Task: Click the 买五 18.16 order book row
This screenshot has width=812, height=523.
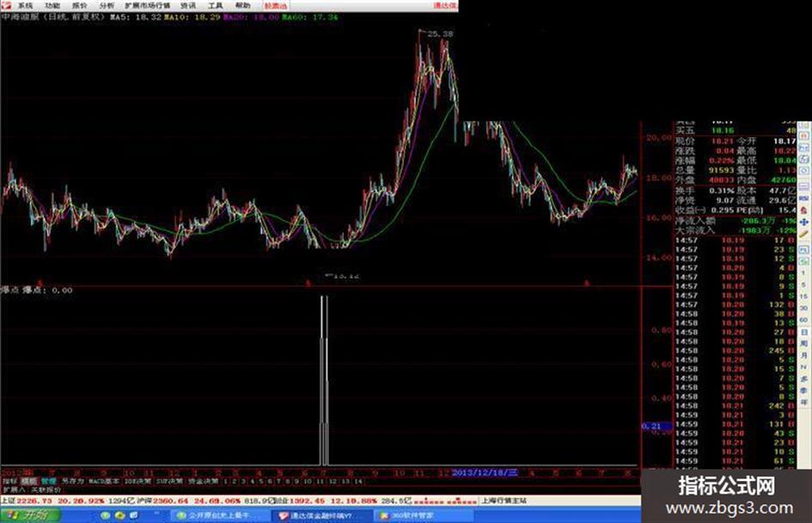Action: (x=736, y=131)
